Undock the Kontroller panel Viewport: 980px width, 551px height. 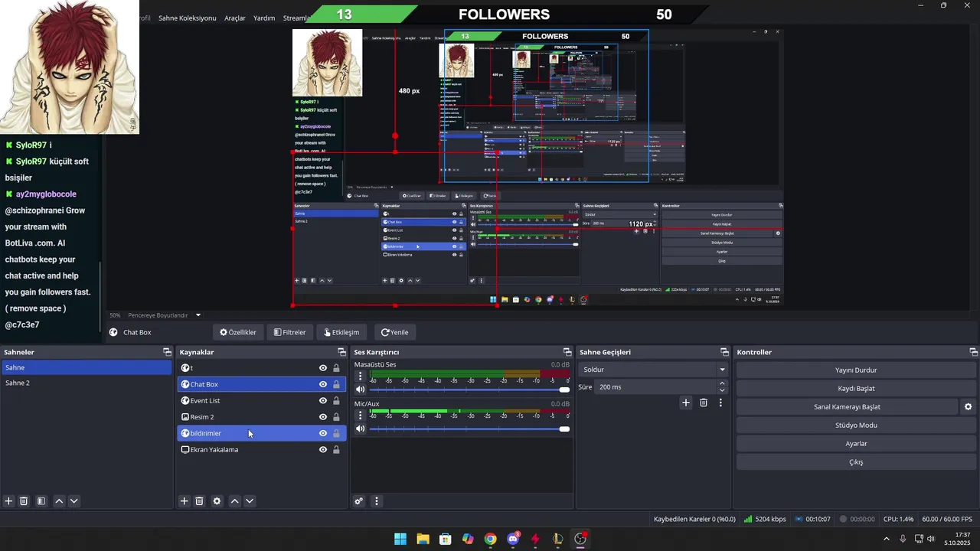coord(973,352)
